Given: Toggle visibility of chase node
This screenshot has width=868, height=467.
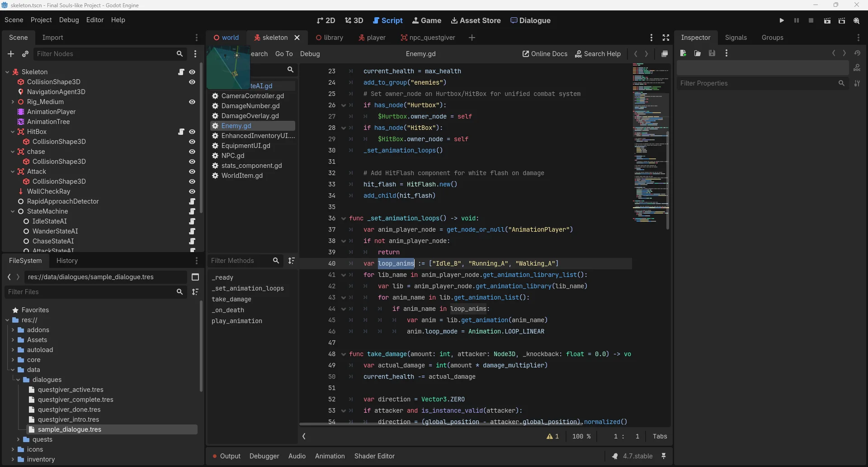Looking at the screenshot, I should [x=192, y=152].
